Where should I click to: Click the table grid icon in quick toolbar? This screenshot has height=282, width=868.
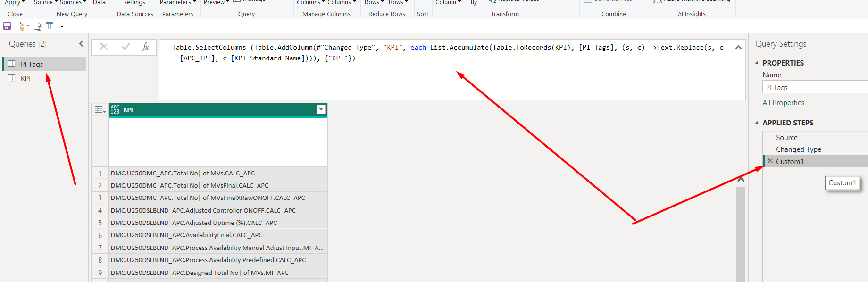pyautogui.click(x=50, y=26)
